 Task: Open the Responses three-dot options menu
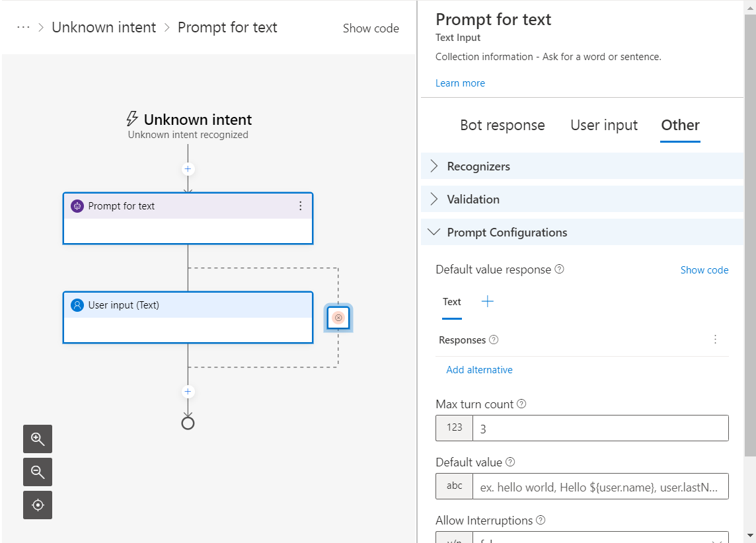(715, 340)
